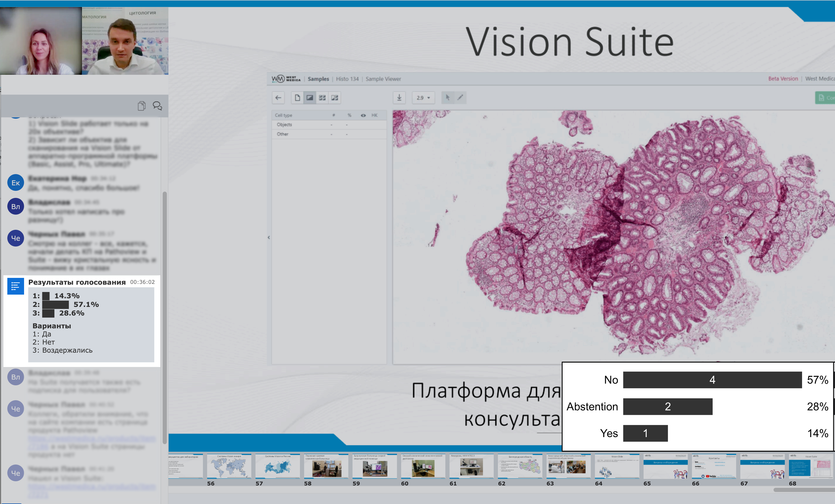Select the Objects row in cell table
Screen dimensions: 835x504
click(x=329, y=125)
